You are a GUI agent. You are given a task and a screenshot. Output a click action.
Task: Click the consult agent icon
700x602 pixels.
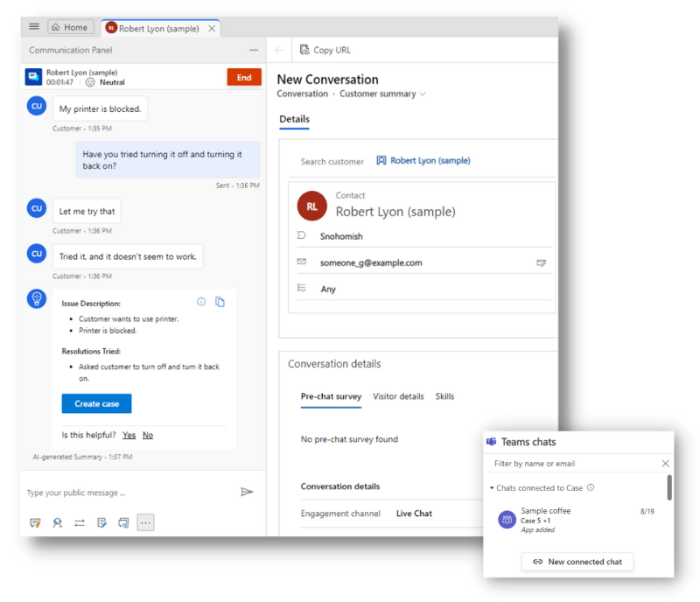[x=58, y=522]
